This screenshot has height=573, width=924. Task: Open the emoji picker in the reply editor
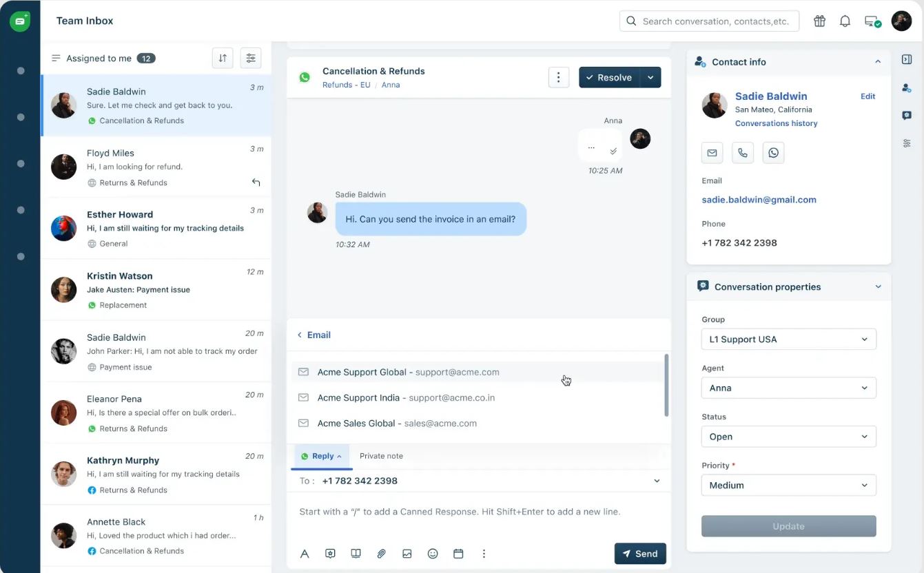click(433, 553)
